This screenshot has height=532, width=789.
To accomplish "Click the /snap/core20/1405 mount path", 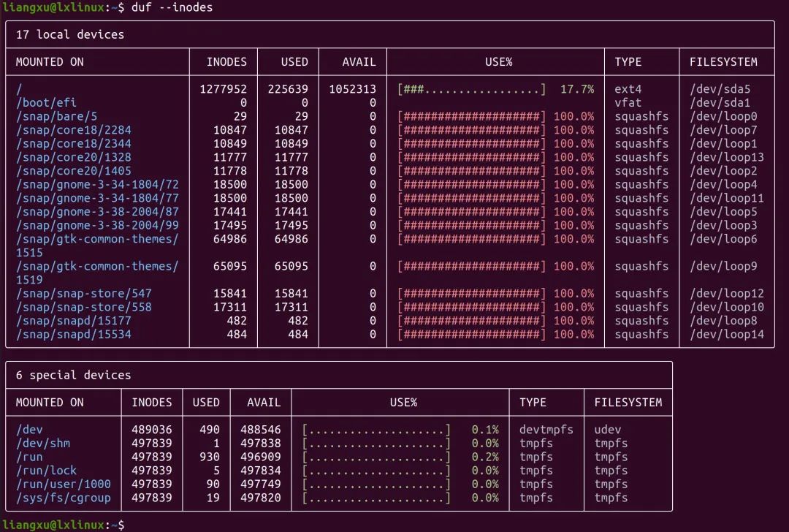I will (74, 170).
